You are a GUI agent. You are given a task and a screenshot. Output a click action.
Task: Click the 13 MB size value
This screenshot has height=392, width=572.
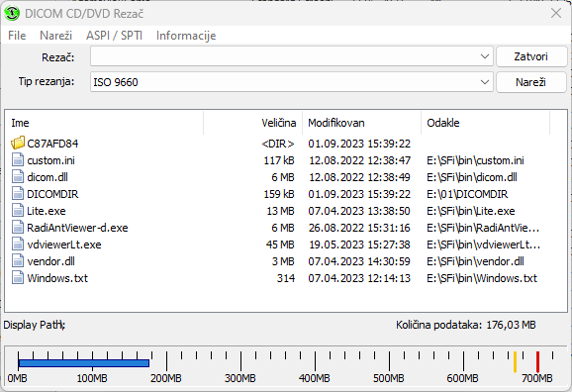[280, 211]
